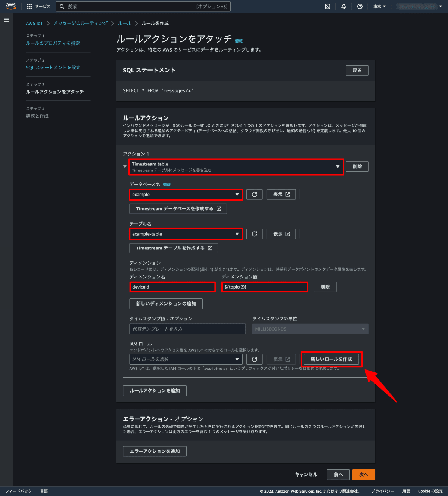Viewport: 448px width, 496px height.
Task: Open フィードバック in the footer
Action: (x=19, y=491)
